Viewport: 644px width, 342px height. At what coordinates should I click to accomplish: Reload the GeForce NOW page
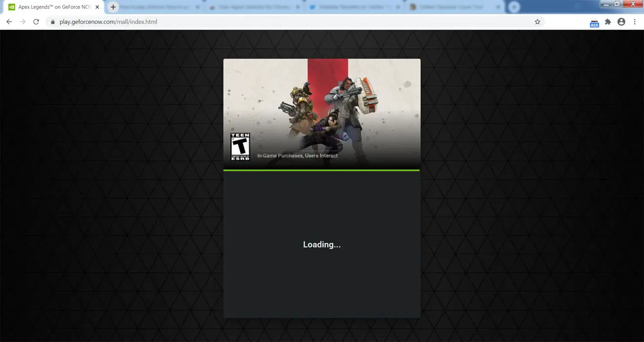(36, 21)
